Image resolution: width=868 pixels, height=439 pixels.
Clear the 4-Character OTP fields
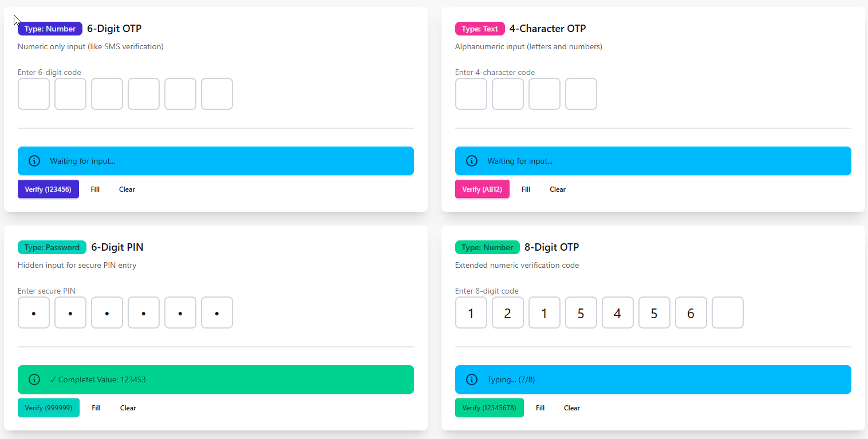point(558,189)
